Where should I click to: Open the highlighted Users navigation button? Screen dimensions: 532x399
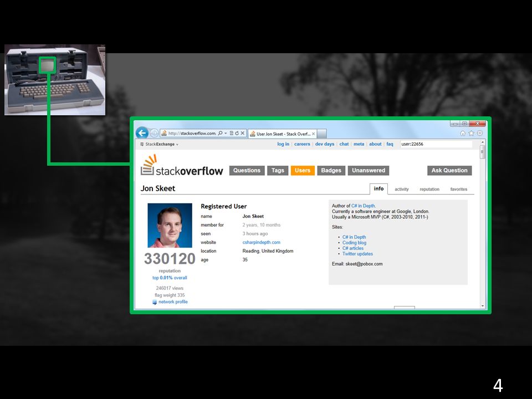pos(303,170)
